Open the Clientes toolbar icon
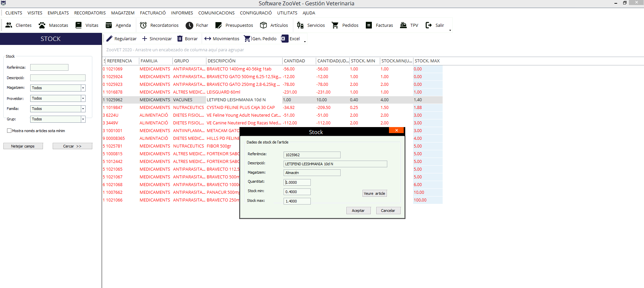Screen dimensions: 644x288 pos(9,25)
